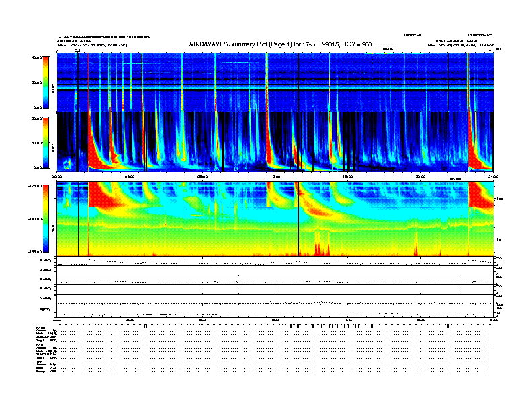Click the TNR intensity color bar
The image size is (532, 411).
coord(46,219)
